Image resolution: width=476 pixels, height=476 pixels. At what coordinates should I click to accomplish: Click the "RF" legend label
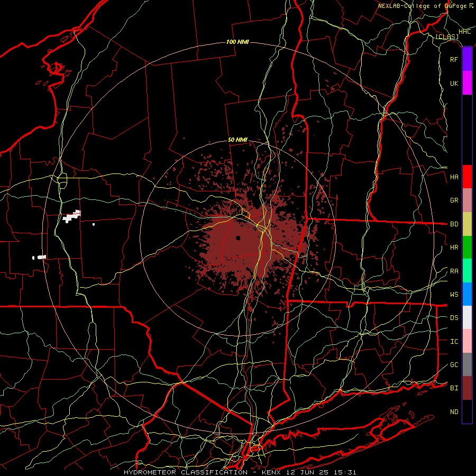(x=454, y=59)
